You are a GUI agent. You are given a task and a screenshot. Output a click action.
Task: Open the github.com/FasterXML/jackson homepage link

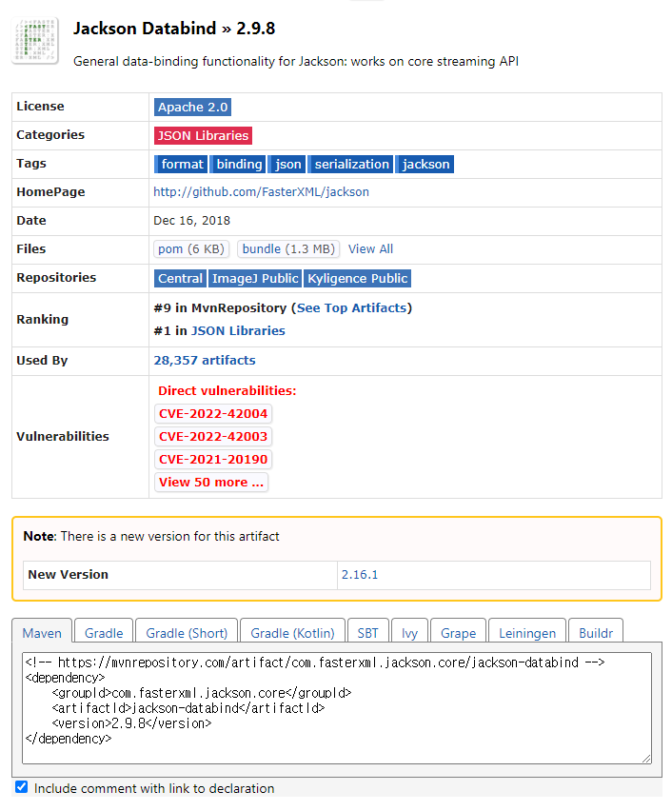point(261,192)
